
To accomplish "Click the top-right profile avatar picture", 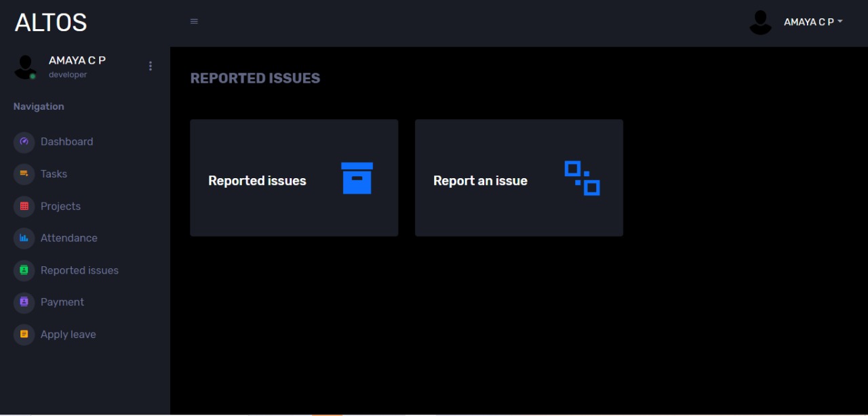I will click(760, 22).
